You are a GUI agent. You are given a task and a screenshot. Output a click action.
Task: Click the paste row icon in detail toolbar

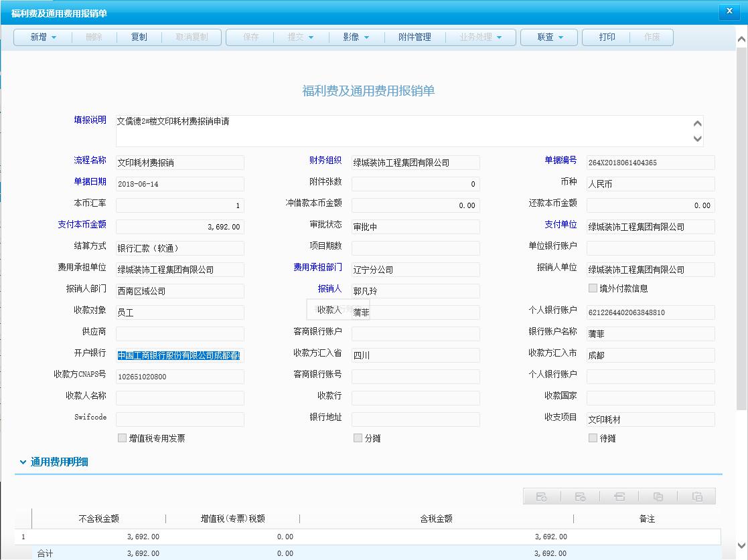coord(697,496)
